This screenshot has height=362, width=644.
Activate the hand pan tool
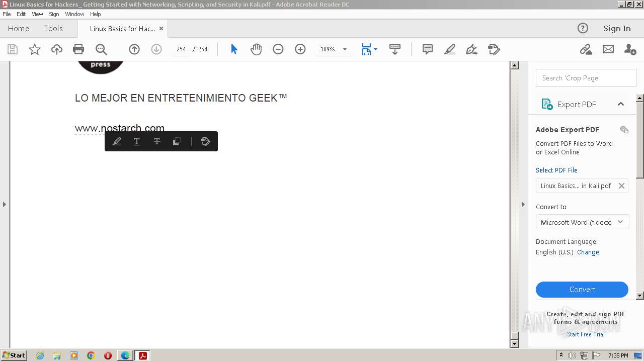coord(256,49)
